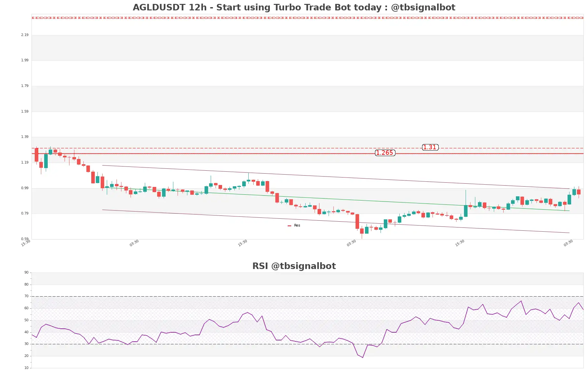Click the RSI @tbsignalbot heading

[x=294, y=266]
